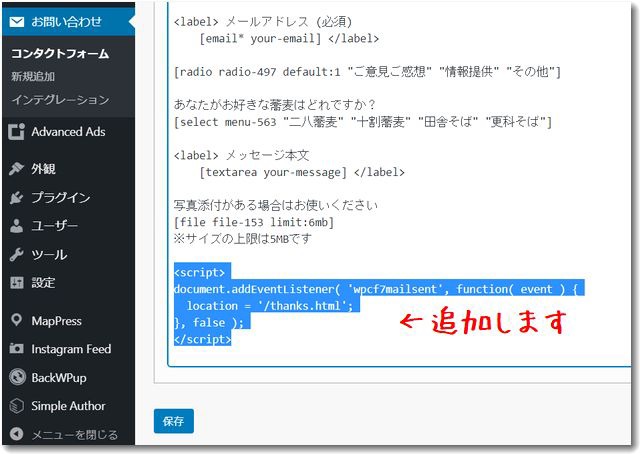The width and height of the screenshot is (640, 454).
Task: Click the <label> メールアドレス (必須) line
Action: (263, 21)
